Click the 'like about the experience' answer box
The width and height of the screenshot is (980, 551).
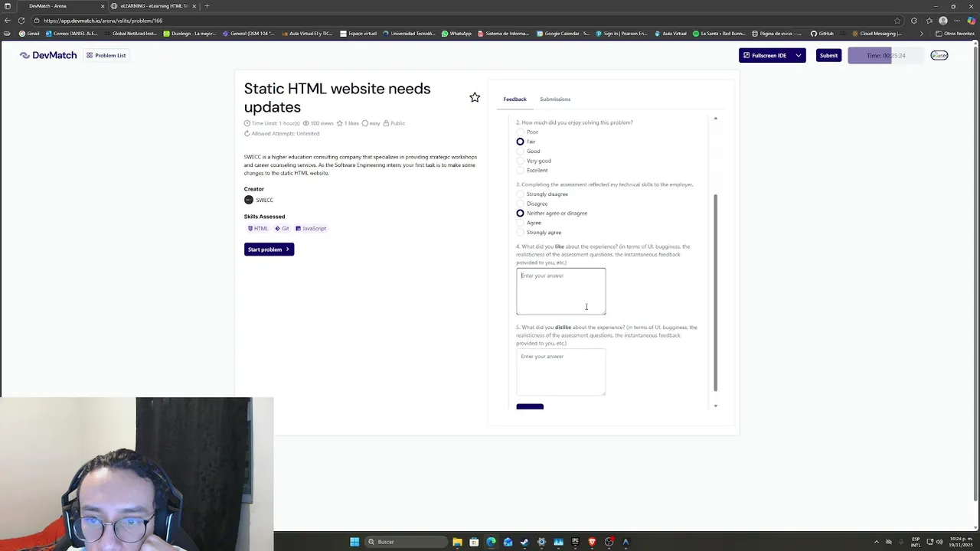[x=560, y=291]
